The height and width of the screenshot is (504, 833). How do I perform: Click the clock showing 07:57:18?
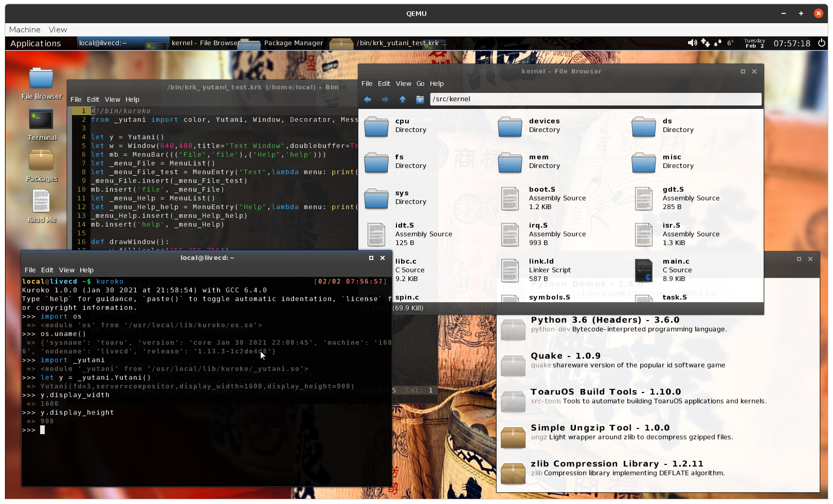tap(792, 44)
